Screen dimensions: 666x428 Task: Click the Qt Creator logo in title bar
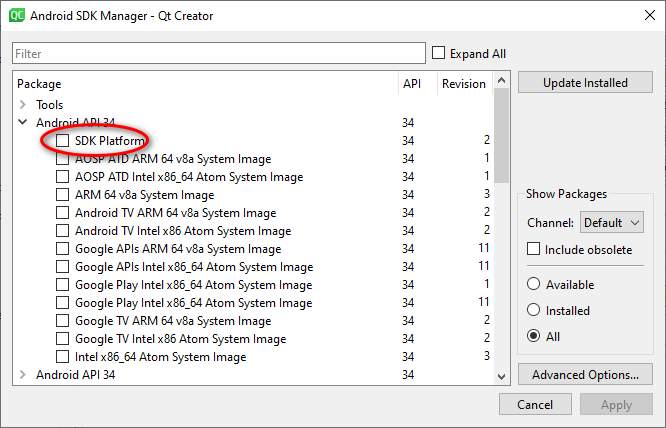(x=17, y=16)
